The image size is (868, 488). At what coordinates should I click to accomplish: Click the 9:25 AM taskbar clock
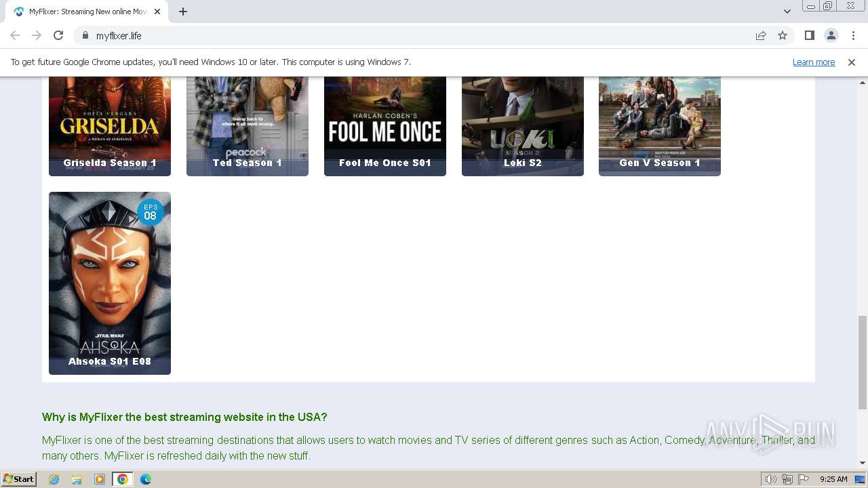(x=833, y=479)
